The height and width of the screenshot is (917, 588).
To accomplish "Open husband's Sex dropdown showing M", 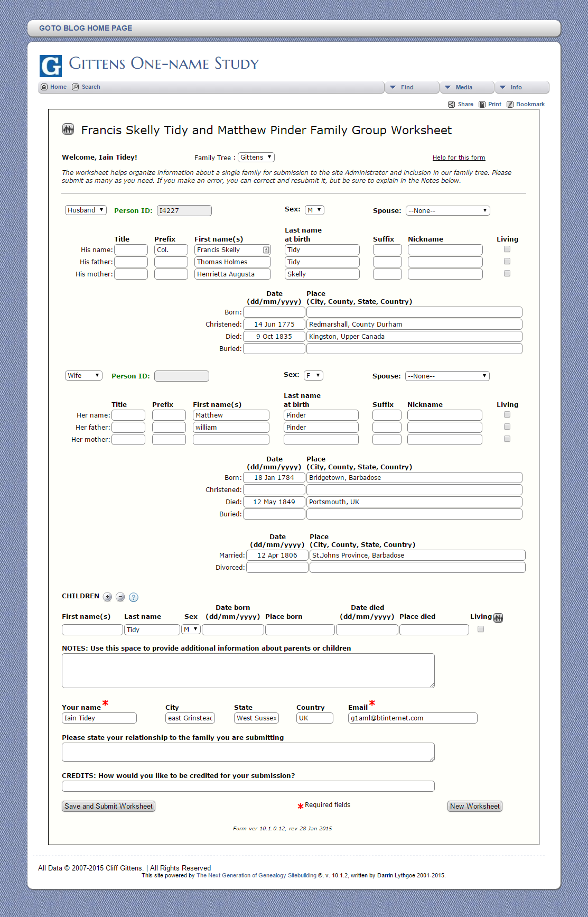I will (x=315, y=210).
